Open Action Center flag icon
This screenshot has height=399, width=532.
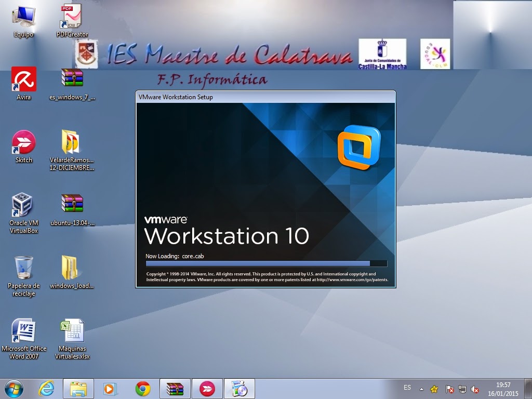449,389
